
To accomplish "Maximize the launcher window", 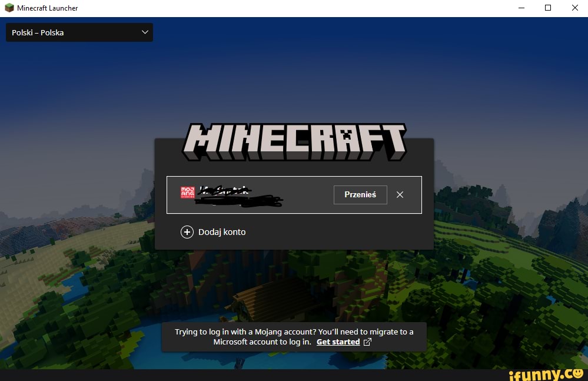I will pyautogui.click(x=548, y=8).
